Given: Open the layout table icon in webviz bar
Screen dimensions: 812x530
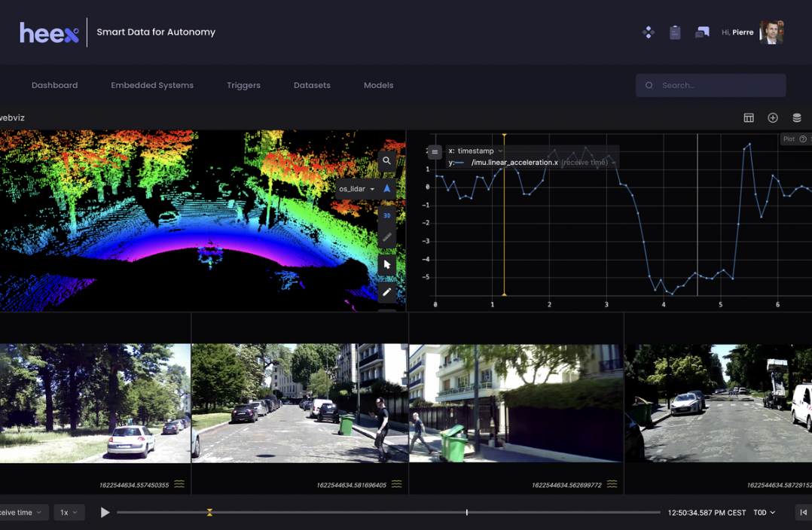Looking at the screenshot, I should click(749, 118).
